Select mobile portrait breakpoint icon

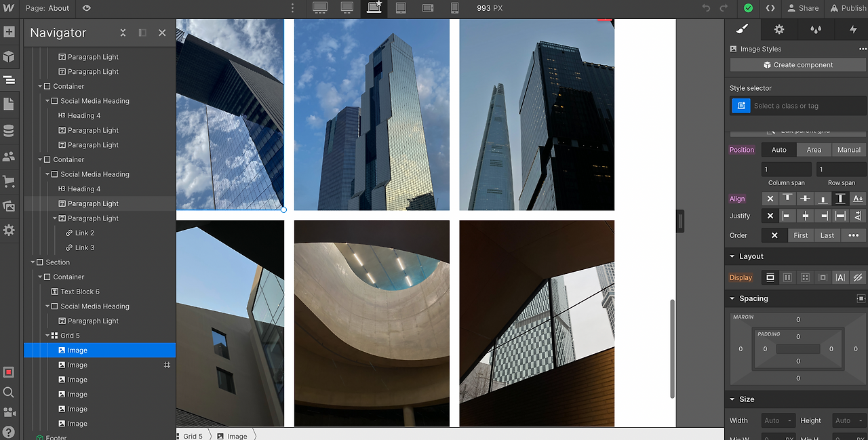pyautogui.click(x=454, y=8)
